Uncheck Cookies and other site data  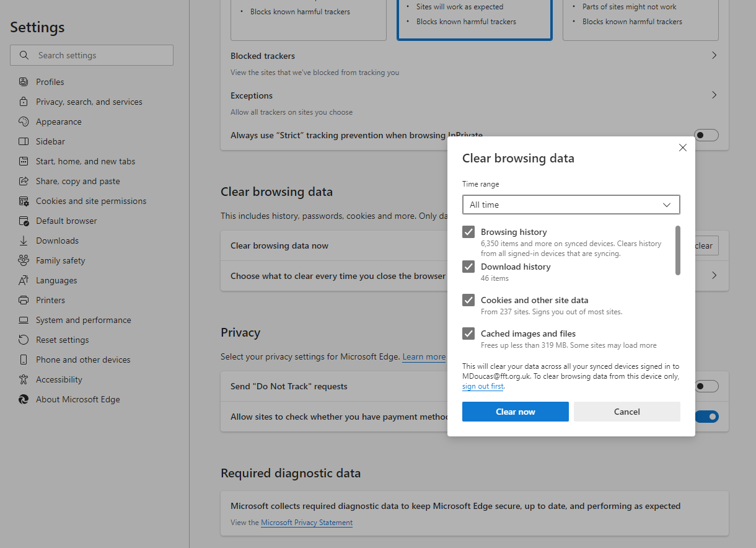click(468, 300)
